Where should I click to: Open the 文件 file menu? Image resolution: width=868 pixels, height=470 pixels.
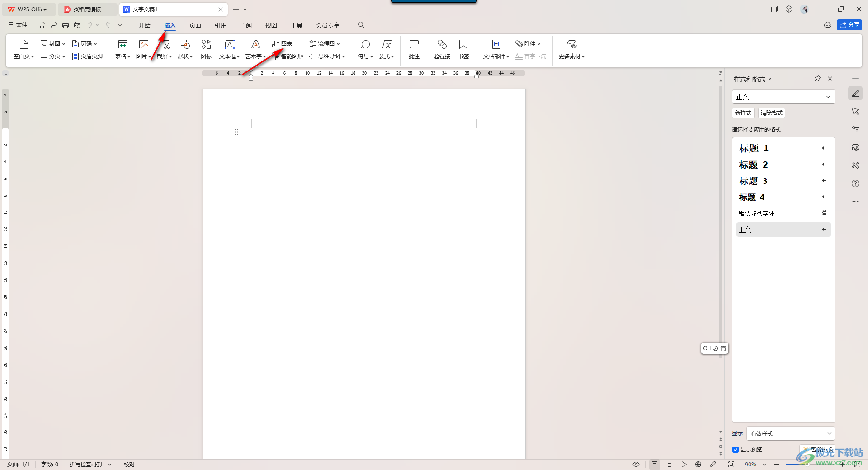click(x=18, y=25)
